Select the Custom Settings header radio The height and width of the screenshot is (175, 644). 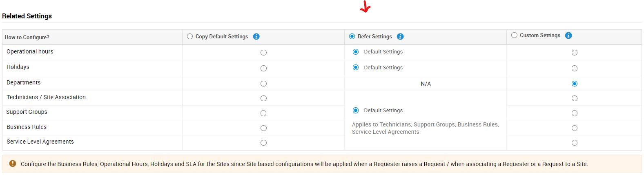(x=514, y=35)
